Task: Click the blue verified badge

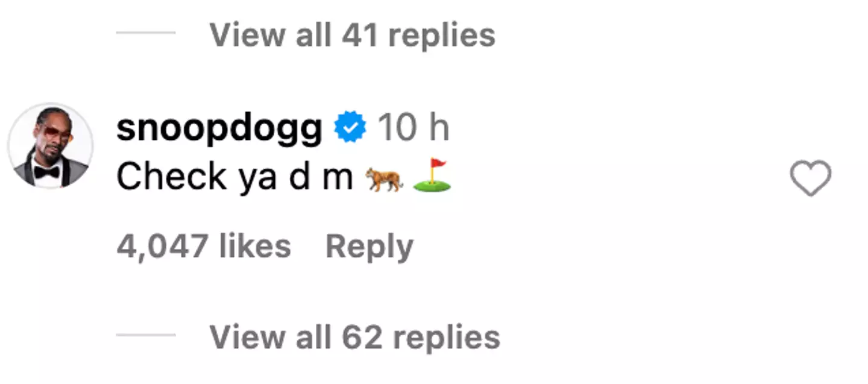Action: pyautogui.click(x=351, y=128)
